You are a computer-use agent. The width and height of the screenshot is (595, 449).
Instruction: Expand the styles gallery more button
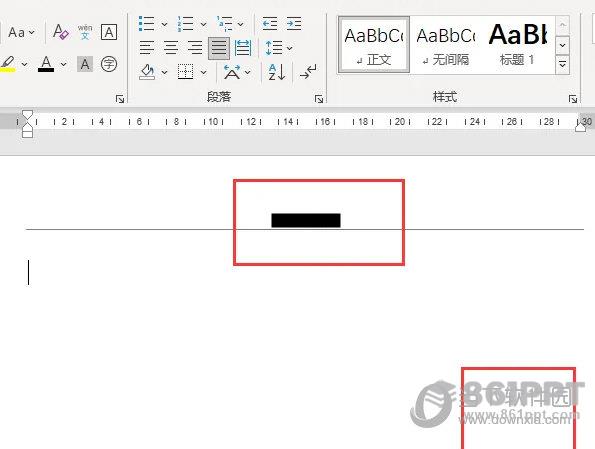562,65
